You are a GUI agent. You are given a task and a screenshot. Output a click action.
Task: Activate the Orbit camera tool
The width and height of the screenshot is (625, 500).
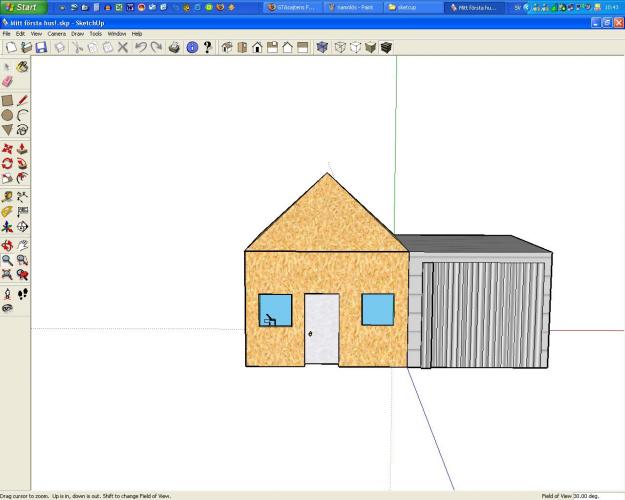coord(7,245)
